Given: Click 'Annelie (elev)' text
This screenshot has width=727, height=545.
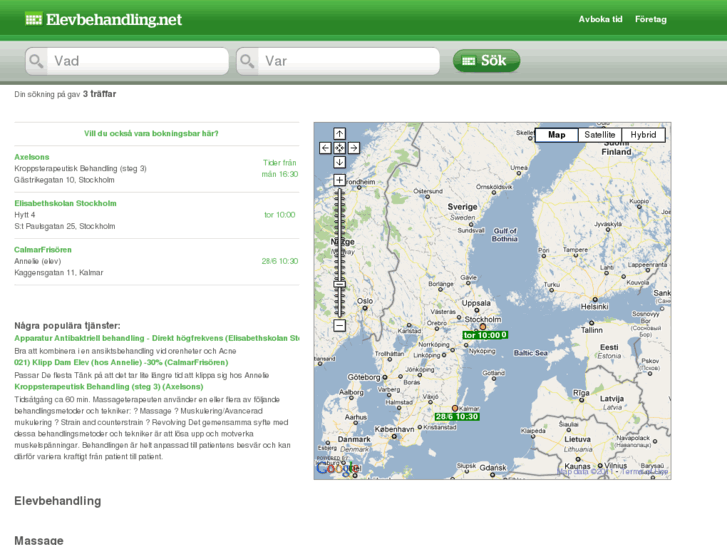Looking at the screenshot, I should click(38, 261).
